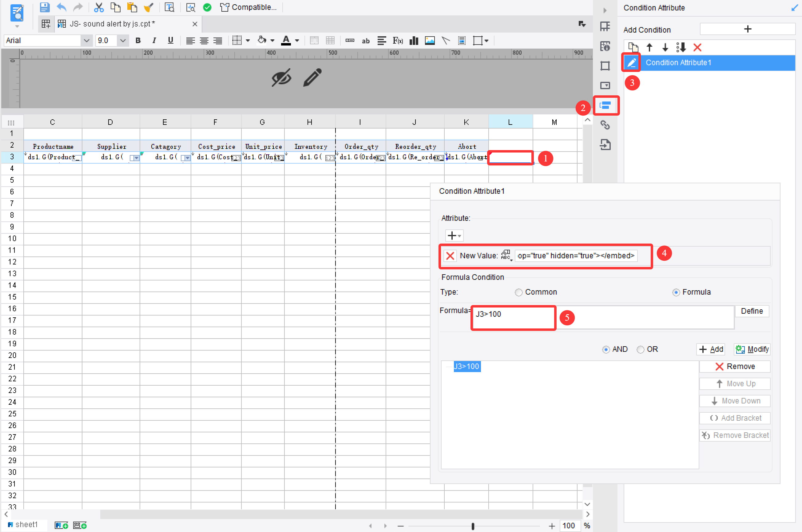Click Modify condition button
Screen dimensions: 802x532
pos(752,349)
